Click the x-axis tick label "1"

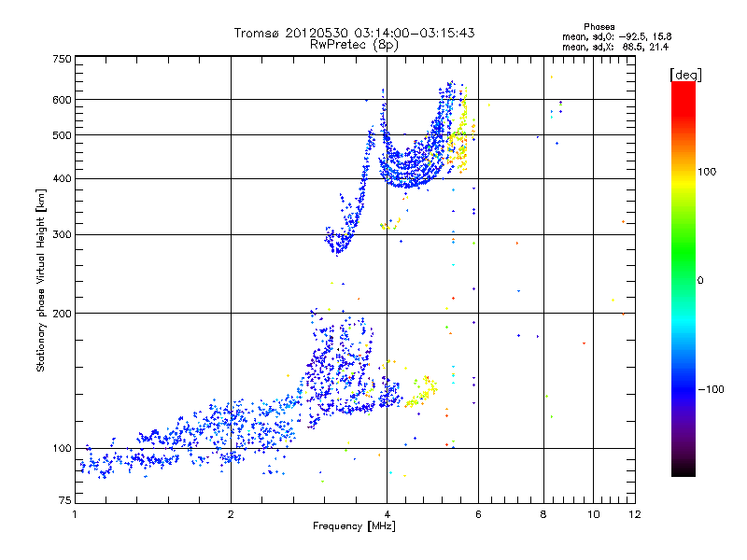[x=75, y=514]
